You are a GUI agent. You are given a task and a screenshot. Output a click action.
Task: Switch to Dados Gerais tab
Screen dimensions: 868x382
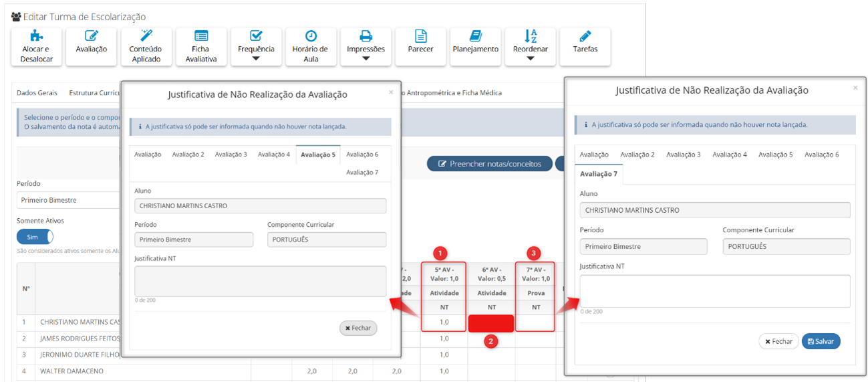point(37,93)
